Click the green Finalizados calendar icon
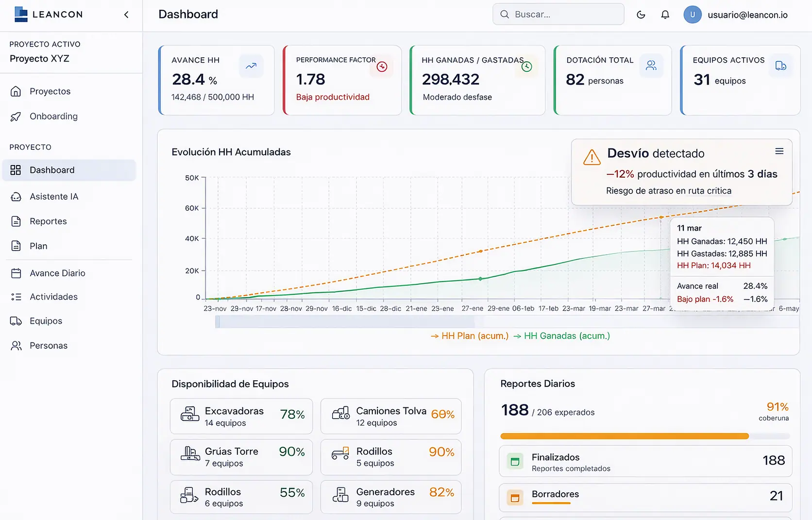 pyautogui.click(x=515, y=461)
